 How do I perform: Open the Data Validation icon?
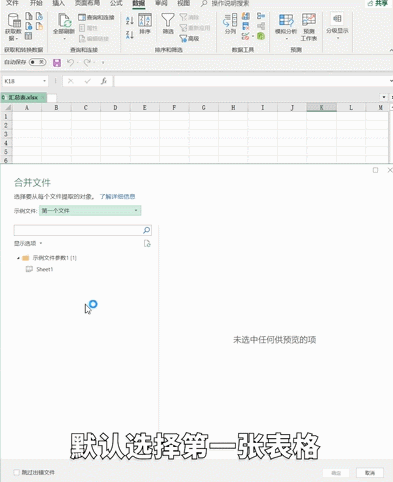pyautogui.click(x=245, y=36)
